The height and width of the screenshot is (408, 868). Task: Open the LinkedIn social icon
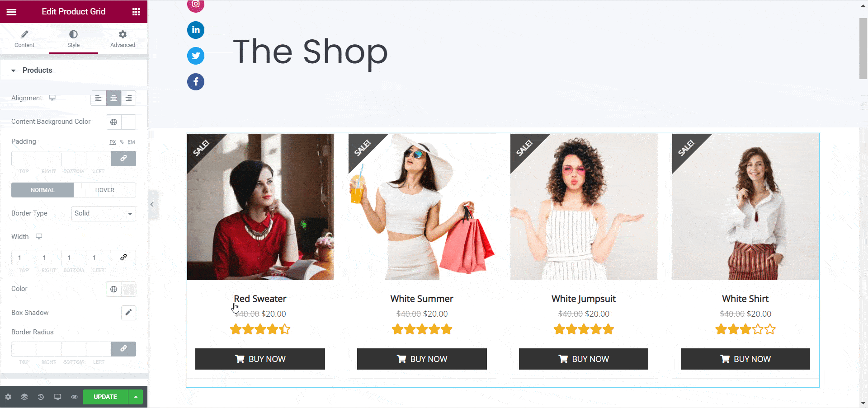point(196,30)
